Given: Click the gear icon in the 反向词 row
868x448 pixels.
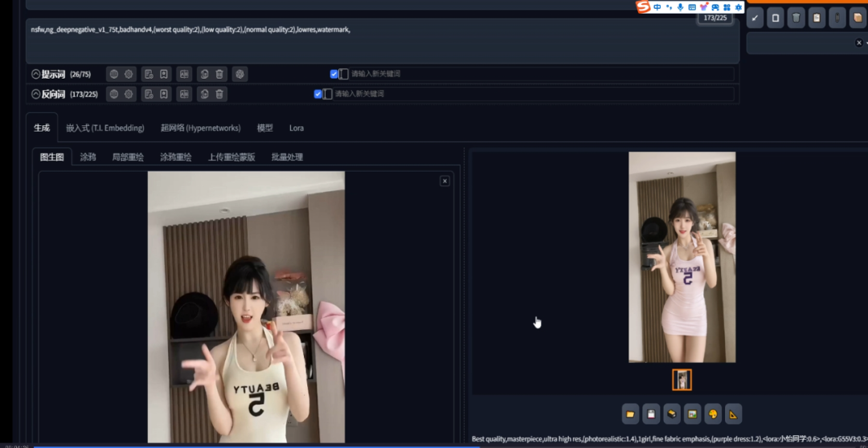Looking at the screenshot, I should 129,94.
